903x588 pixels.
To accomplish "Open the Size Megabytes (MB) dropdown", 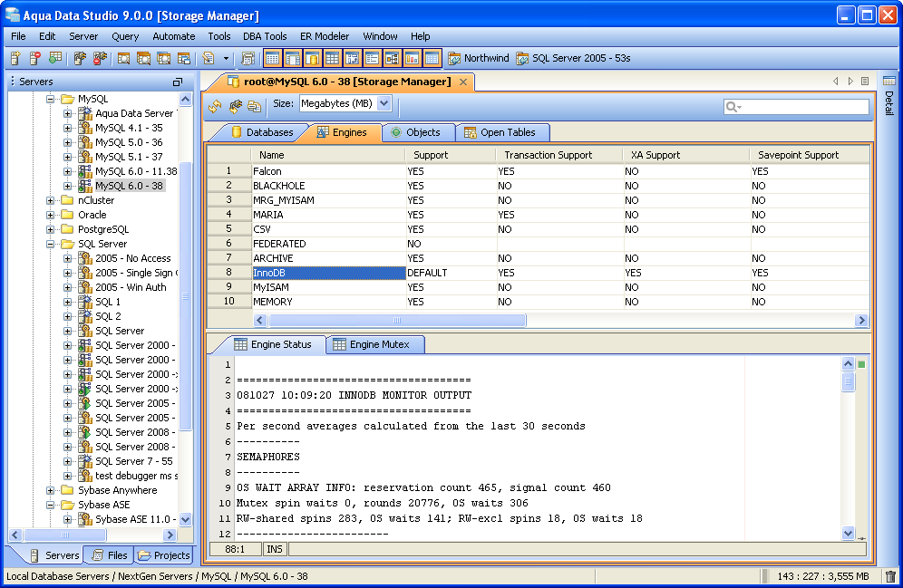I will (x=384, y=103).
